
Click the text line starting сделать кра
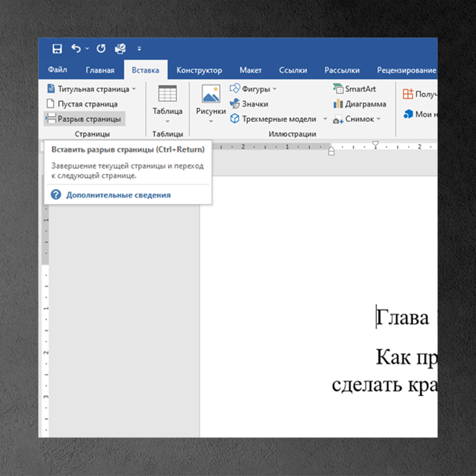click(x=385, y=385)
